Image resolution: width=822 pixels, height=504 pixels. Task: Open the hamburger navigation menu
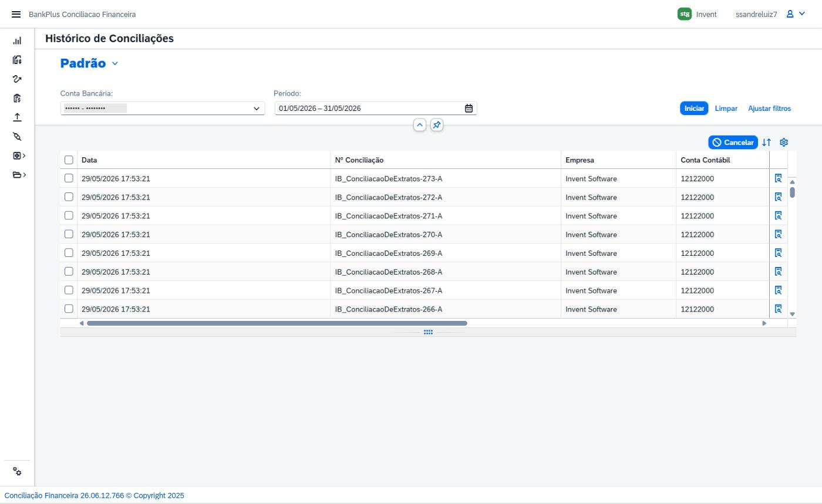16,14
